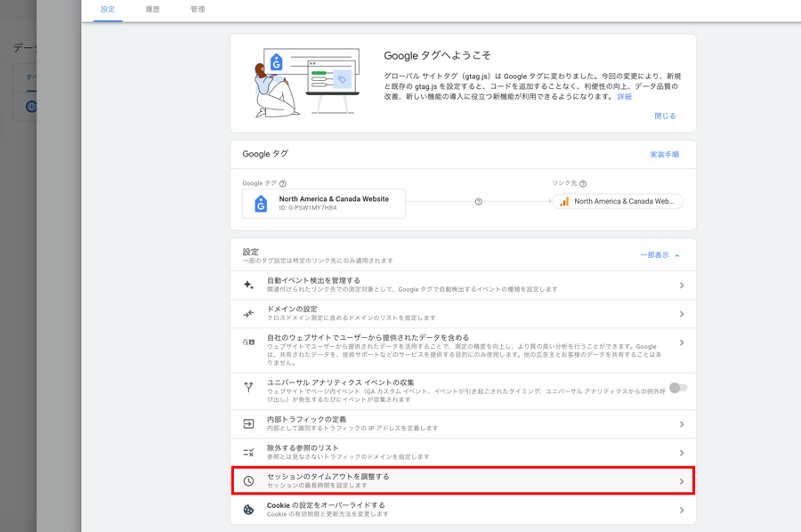The height and width of the screenshot is (532, 801).
Task: Click セッションのタイムアウトを調整する title text
Action: point(328,476)
